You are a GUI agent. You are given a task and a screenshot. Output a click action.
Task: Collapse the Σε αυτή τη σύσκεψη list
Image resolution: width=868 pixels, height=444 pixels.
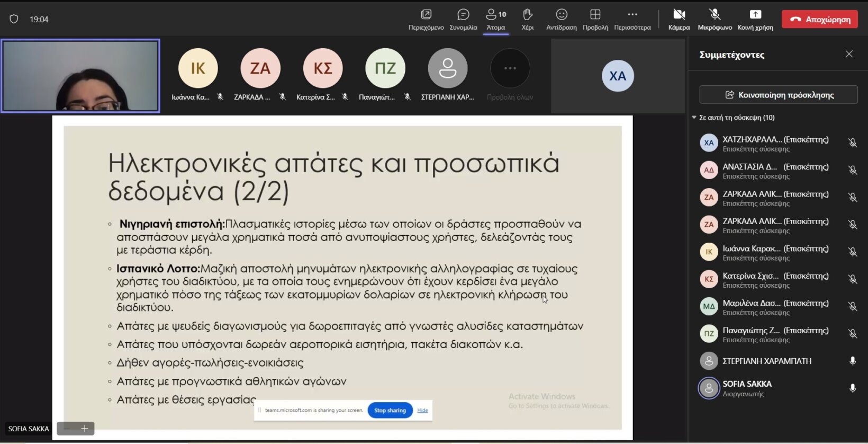tap(694, 118)
